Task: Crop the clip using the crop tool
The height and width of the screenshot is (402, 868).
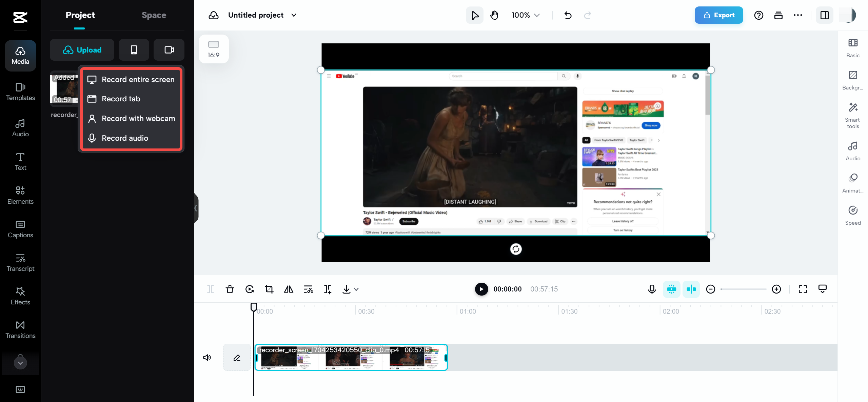Action: [x=269, y=289]
